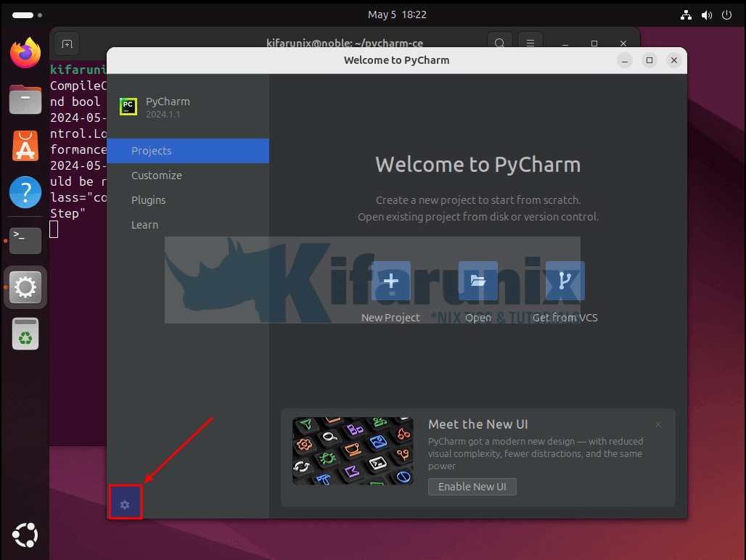Click the New UI preview thumbnail image
This screenshot has height=560, width=746.
pyautogui.click(x=353, y=450)
